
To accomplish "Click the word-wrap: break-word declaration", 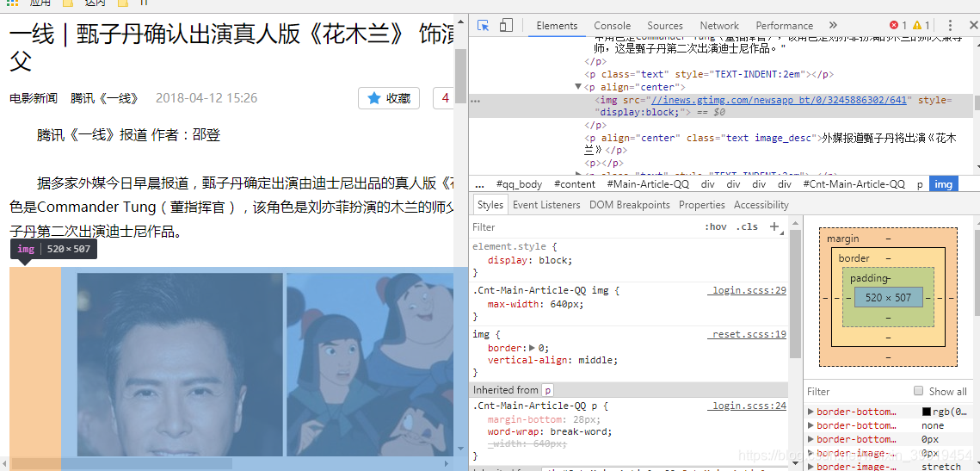I will [x=550, y=431].
